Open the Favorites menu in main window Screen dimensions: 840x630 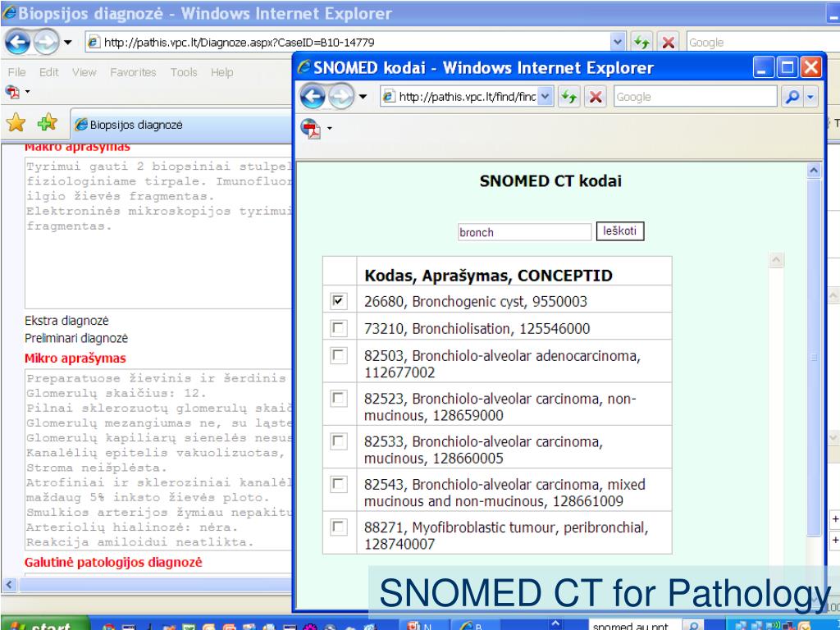pyautogui.click(x=134, y=72)
